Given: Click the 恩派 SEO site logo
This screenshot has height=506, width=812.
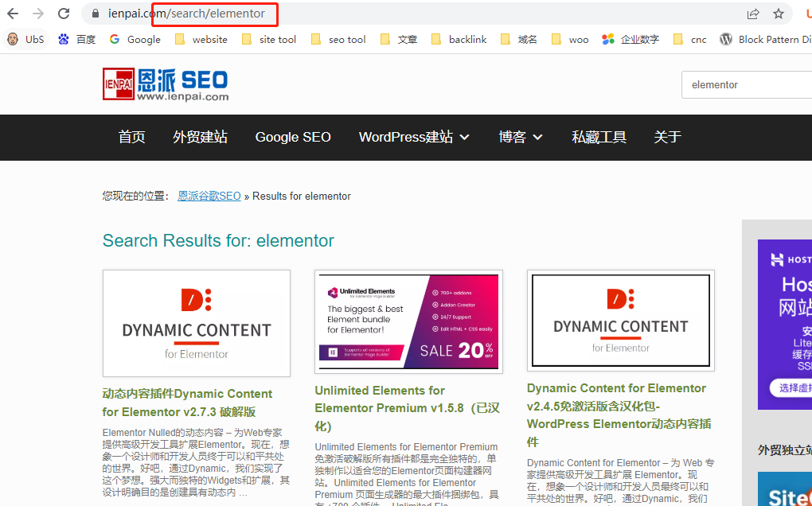Looking at the screenshot, I should (x=166, y=84).
